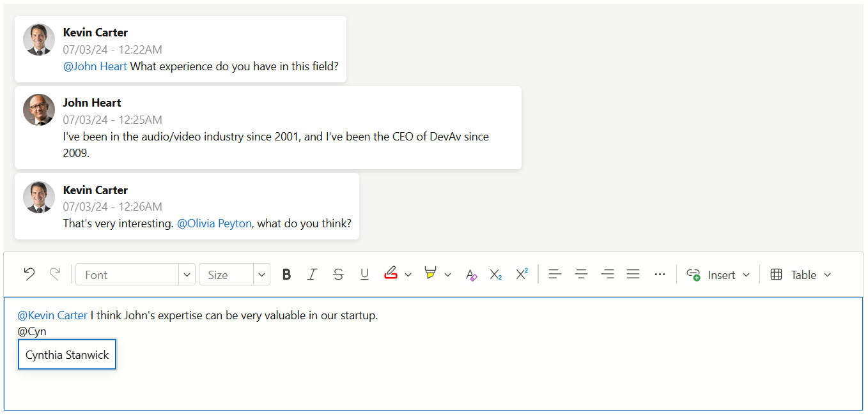Toggle italic formatting
This screenshot has height=415, width=868.
312,274
